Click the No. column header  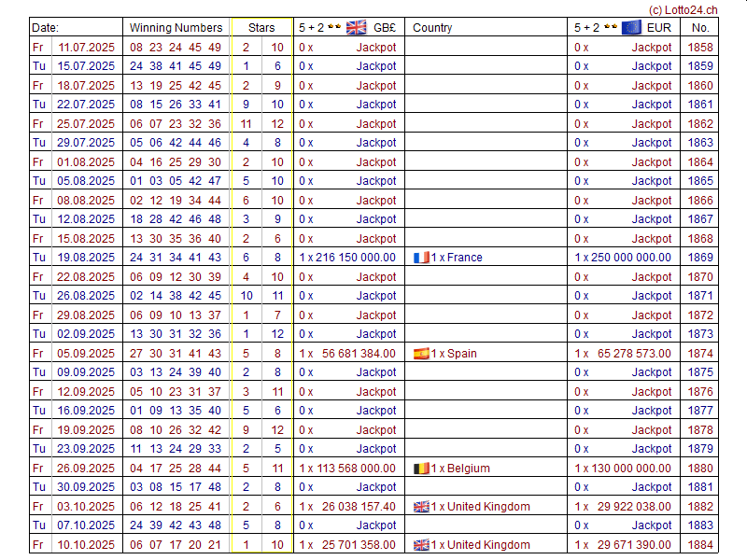(700, 28)
